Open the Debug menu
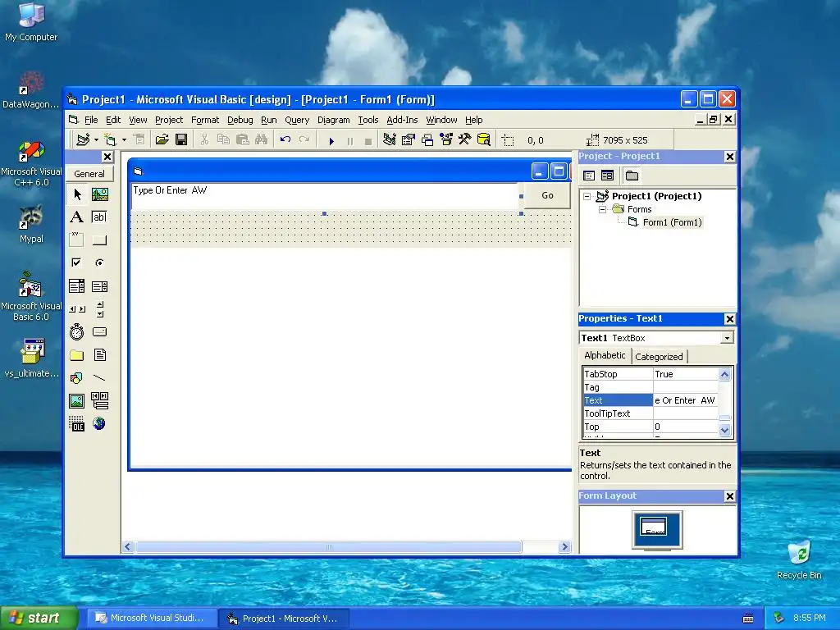 point(240,120)
